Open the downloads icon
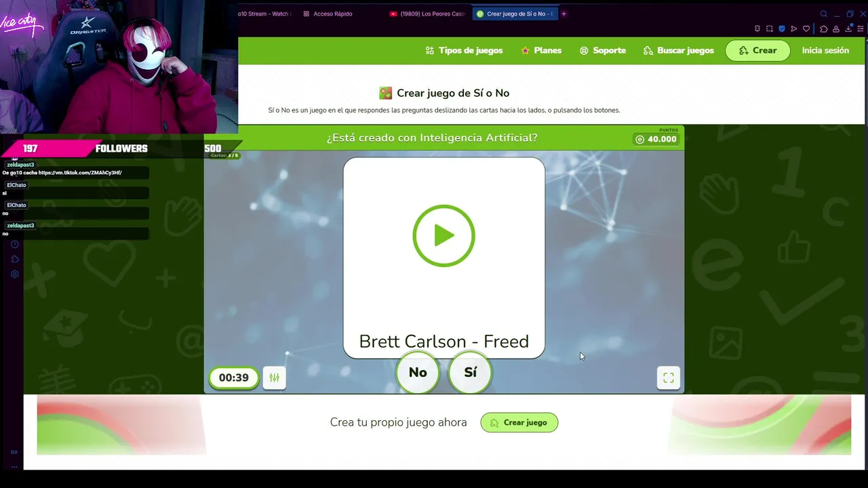The image size is (868, 488). pyautogui.click(x=848, y=28)
